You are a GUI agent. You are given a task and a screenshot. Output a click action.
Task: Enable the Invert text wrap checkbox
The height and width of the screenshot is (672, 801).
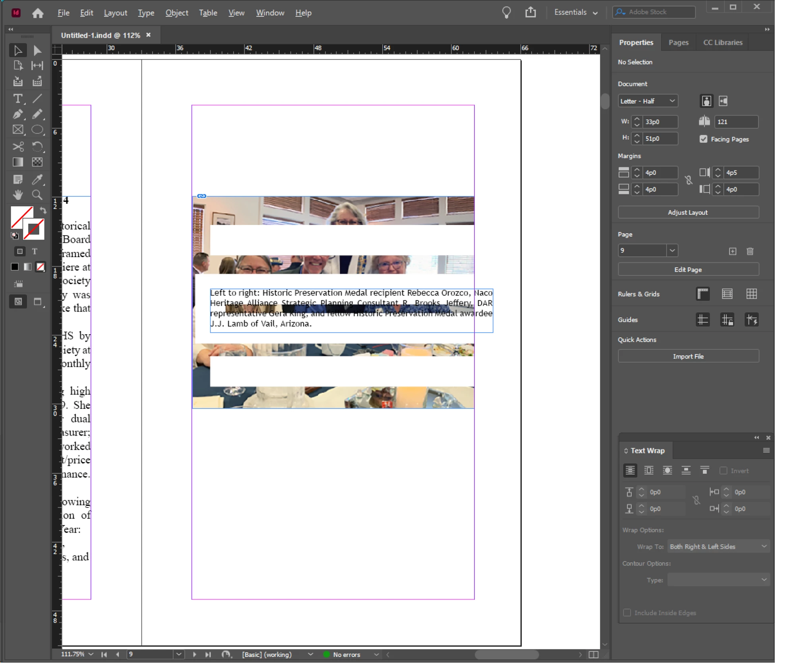pyautogui.click(x=723, y=471)
